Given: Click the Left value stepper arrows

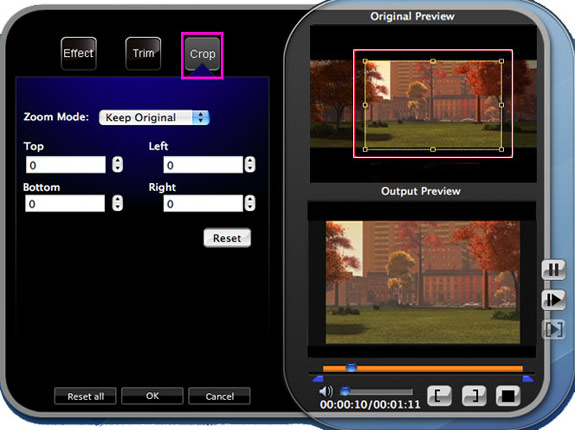Looking at the screenshot, I should click(x=250, y=164).
